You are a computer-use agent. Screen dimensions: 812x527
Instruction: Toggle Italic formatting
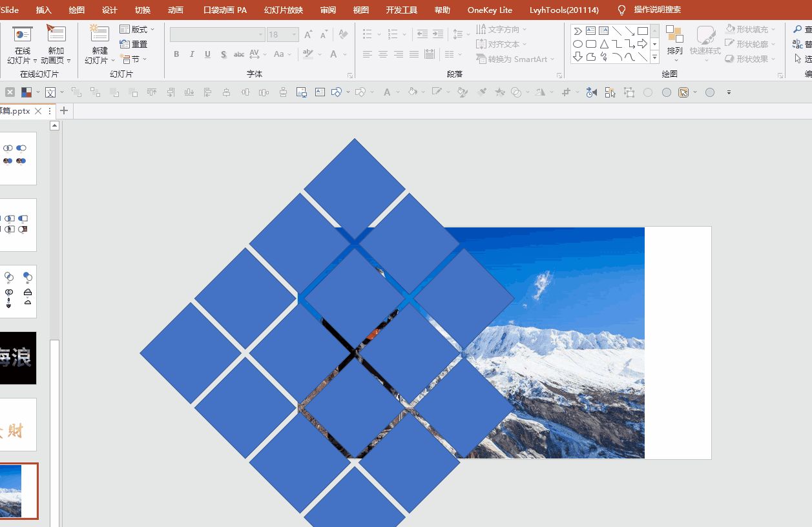click(192, 54)
